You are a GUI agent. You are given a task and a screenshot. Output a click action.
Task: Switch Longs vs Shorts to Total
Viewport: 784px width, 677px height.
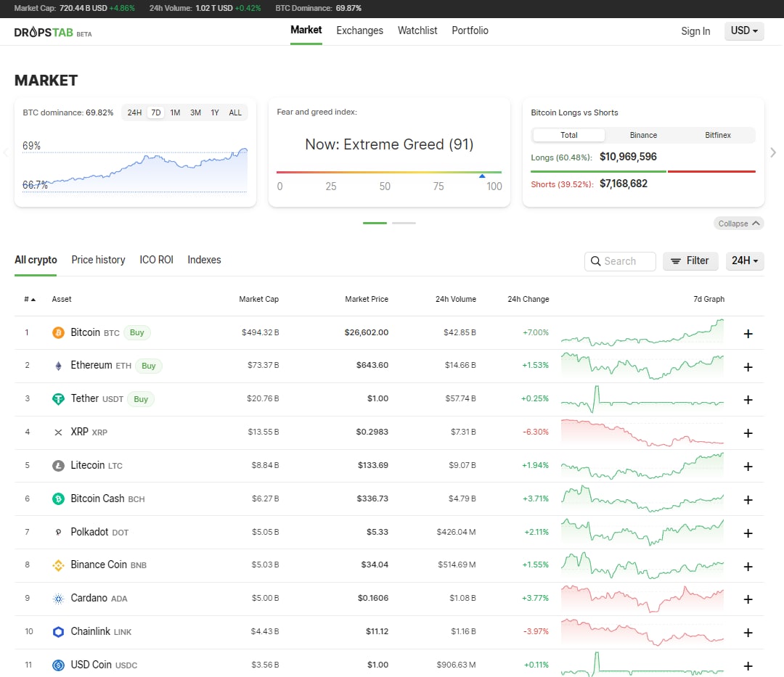tap(569, 136)
